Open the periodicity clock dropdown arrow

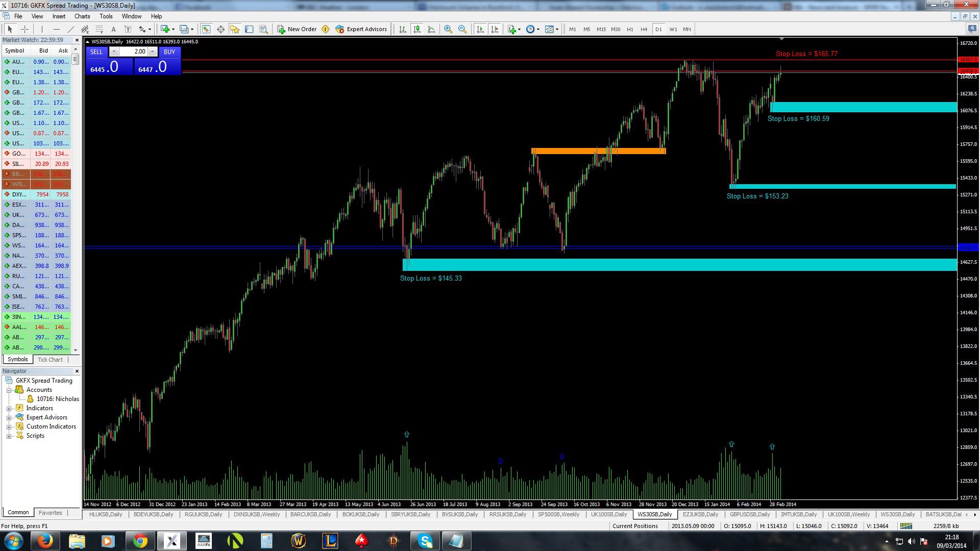pyautogui.click(x=538, y=29)
